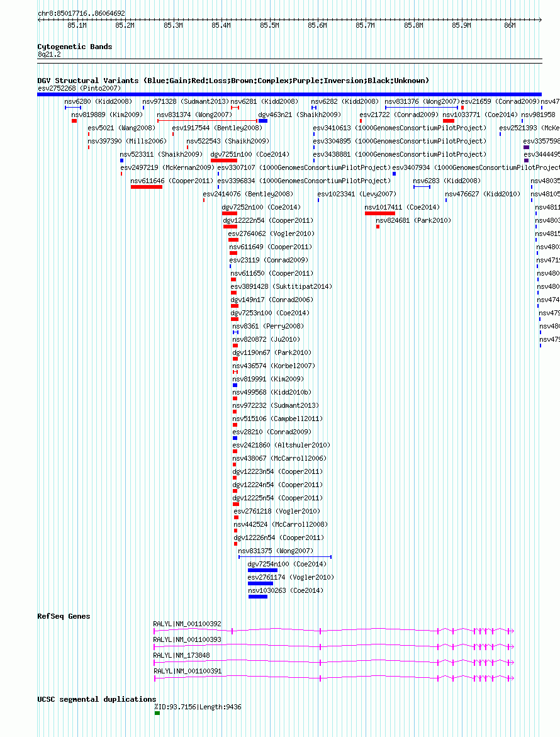The image size is (560, 737).
Task: Open nsv1017411 (Coe2014) variant
Action: [402, 207]
